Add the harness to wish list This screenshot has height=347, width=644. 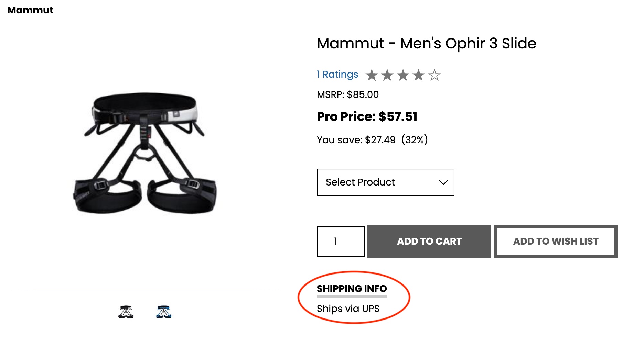click(x=556, y=241)
